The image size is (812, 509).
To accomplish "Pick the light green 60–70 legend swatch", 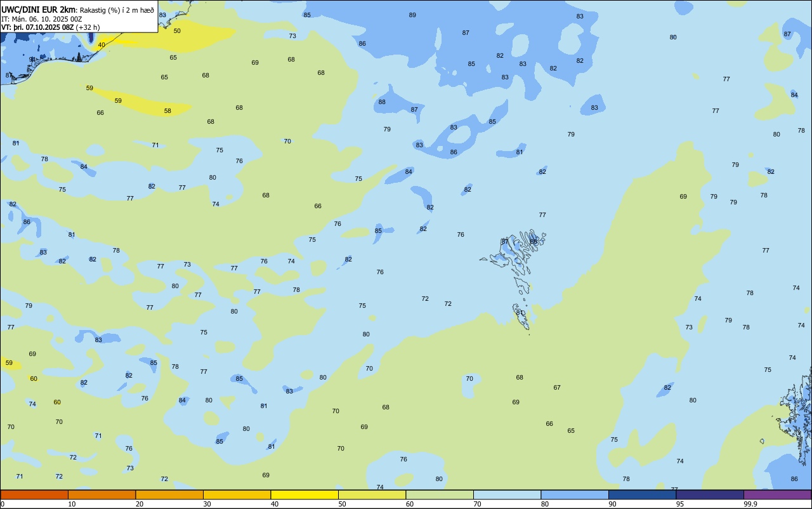I will click(x=440, y=494).
